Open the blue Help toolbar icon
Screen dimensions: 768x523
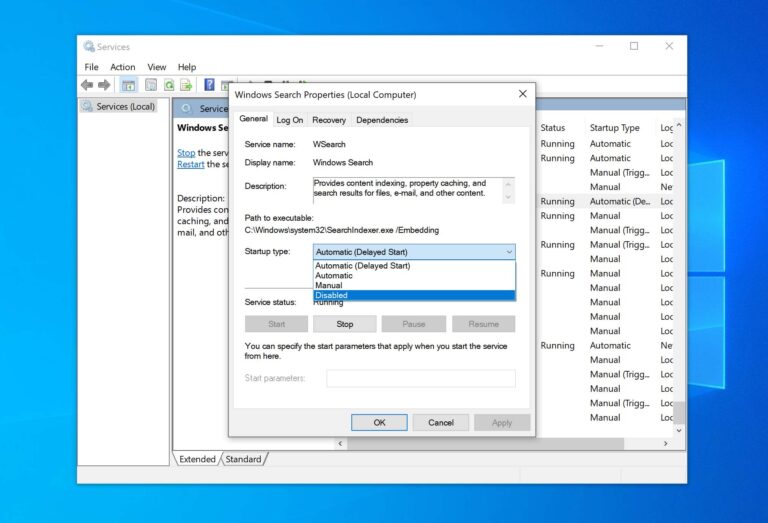[x=209, y=85]
